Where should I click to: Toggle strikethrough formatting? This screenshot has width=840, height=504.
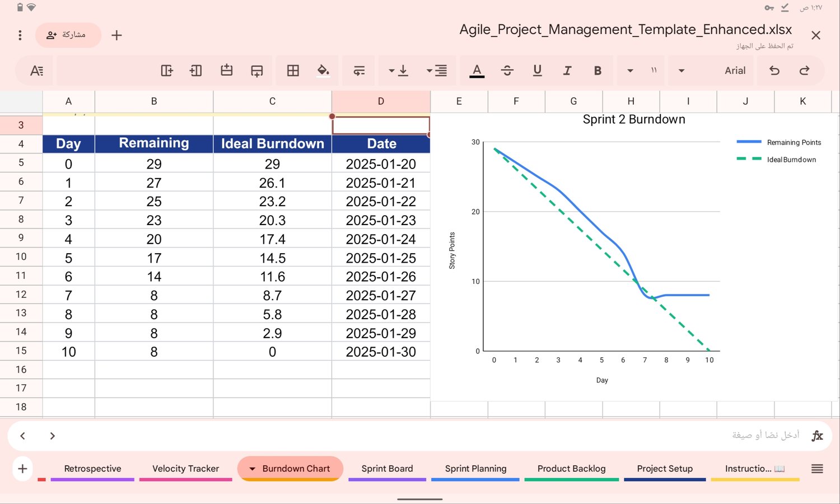pyautogui.click(x=507, y=71)
